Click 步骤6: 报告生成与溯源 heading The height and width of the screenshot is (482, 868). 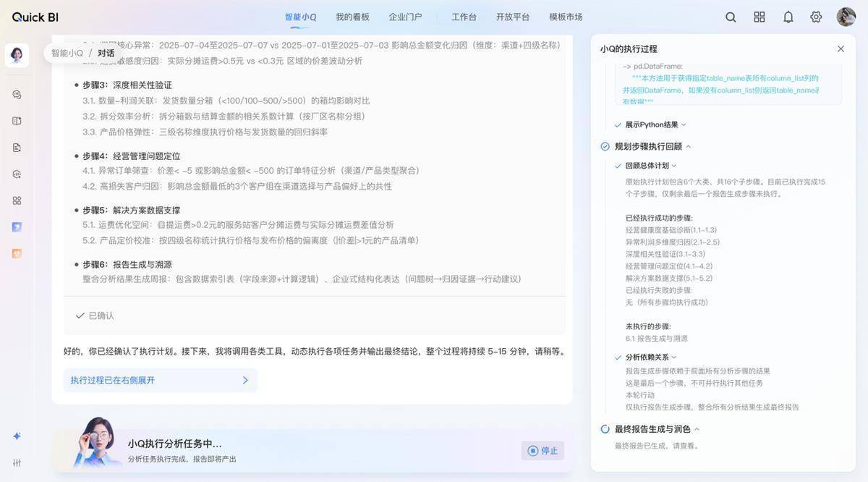point(127,265)
